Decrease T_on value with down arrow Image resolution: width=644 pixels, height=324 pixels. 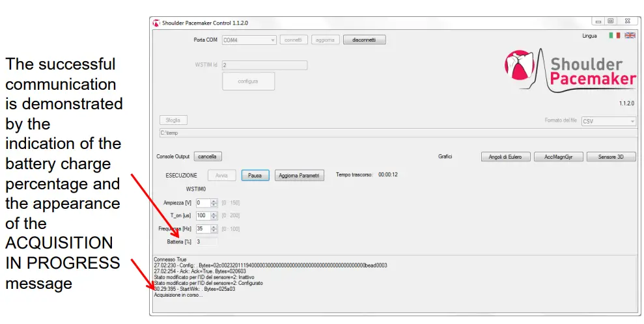point(214,218)
